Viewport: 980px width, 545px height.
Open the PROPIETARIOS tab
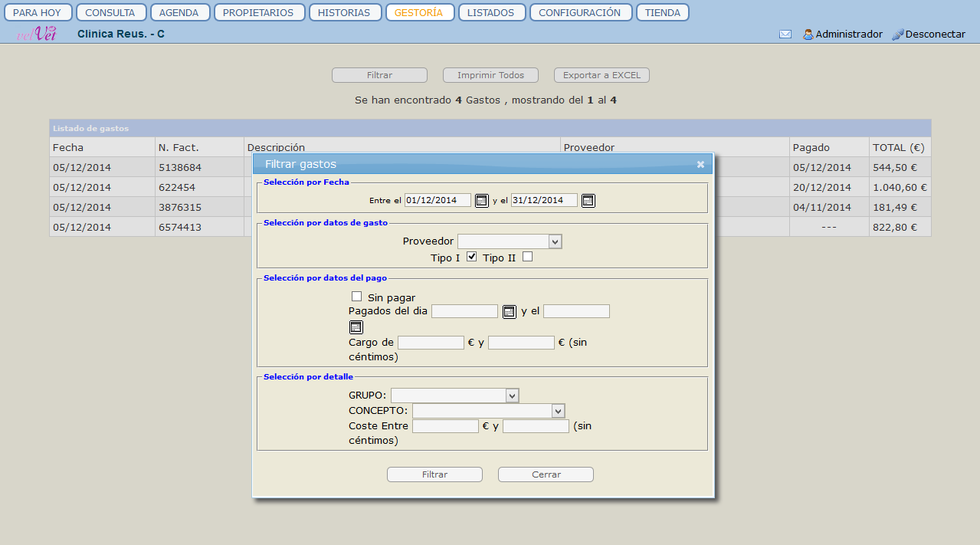tap(259, 13)
